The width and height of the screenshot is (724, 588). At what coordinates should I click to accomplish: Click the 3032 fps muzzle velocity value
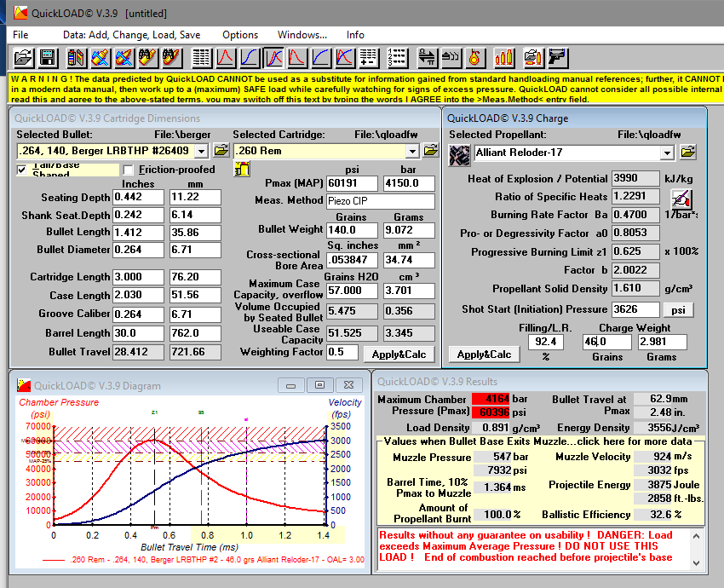pyautogui.click(x=653, y=470)
